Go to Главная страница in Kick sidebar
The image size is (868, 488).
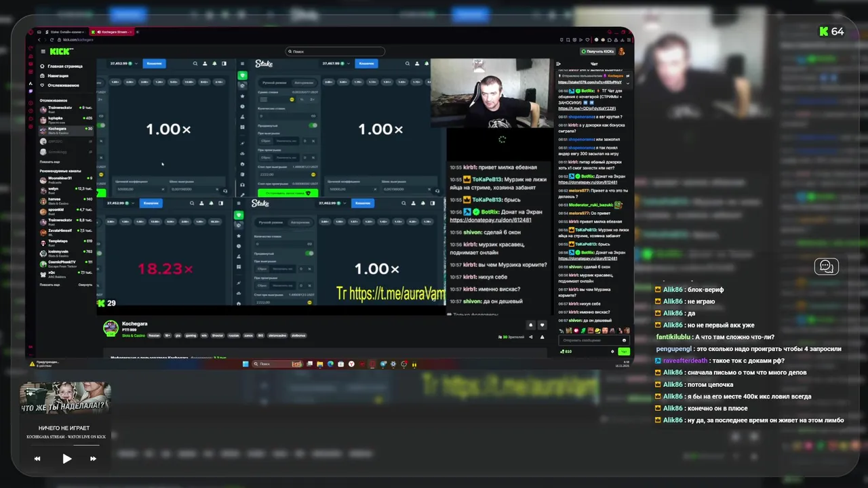(61, 66)
